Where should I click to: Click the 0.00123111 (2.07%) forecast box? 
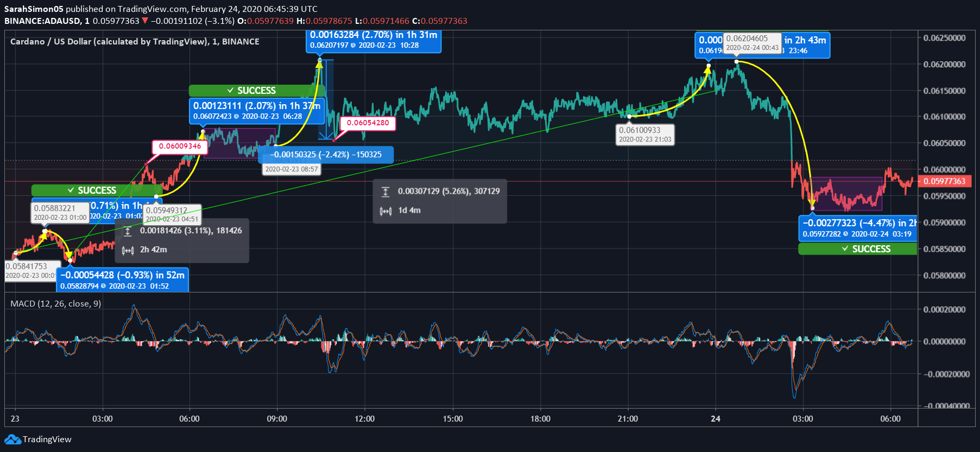click(256, 111)
